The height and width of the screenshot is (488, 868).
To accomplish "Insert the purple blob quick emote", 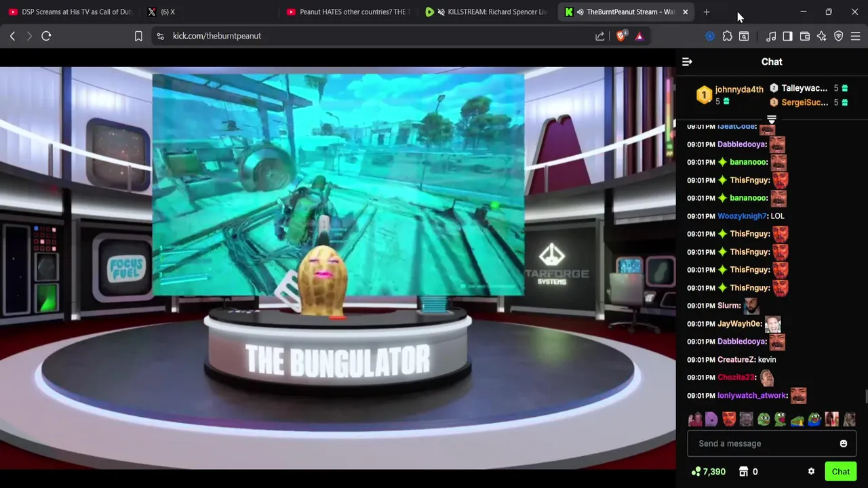I will (x=711, y=420).
